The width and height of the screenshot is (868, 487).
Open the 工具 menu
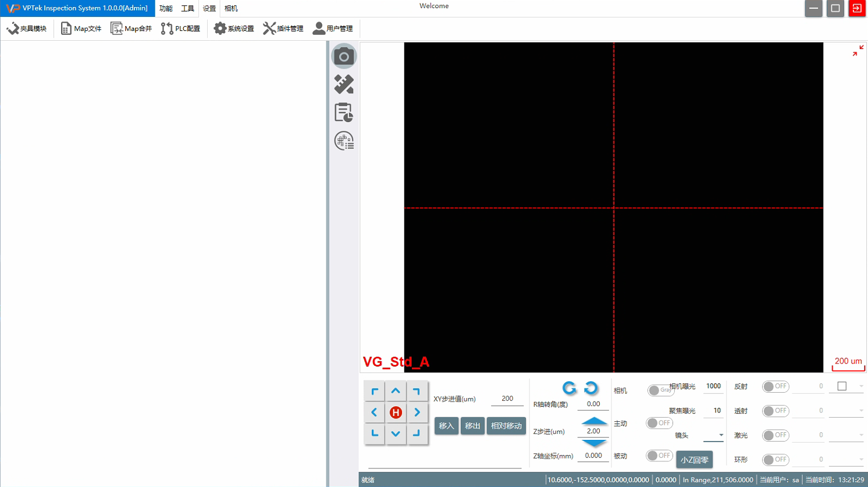187,9
